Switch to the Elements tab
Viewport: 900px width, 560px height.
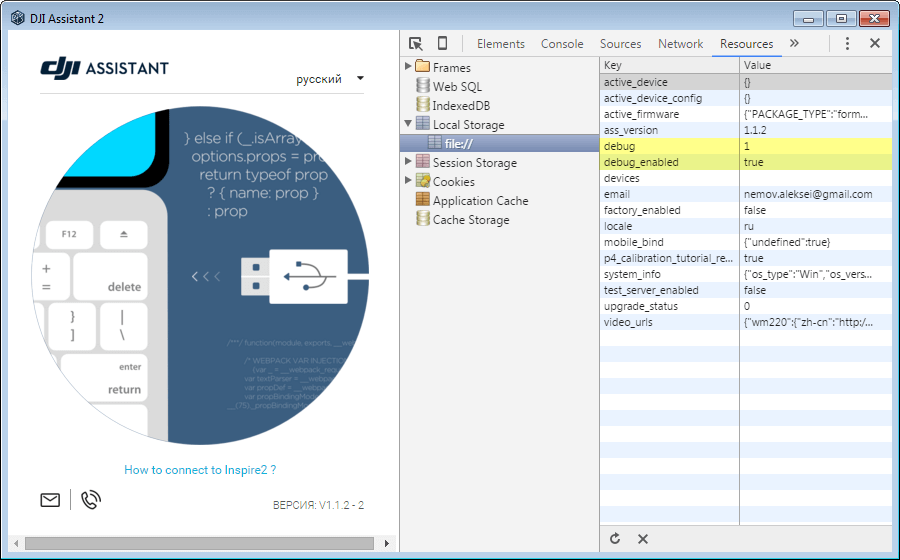500,44
